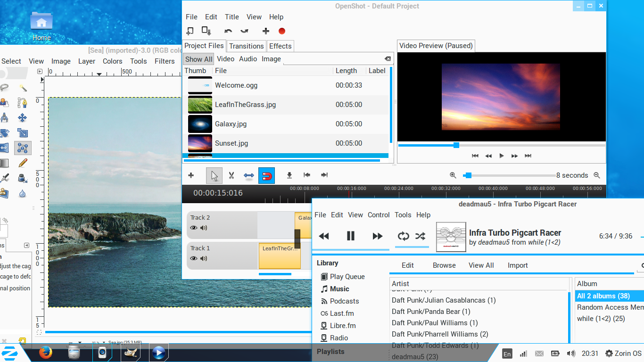Select the razor tool in OpenShot timeline
This screenshot has height=362, width=644.
tap(231, 175)
